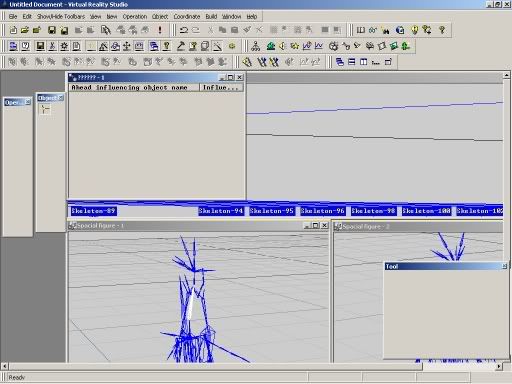Click the open book icon in top toolbar

point(361,30)
